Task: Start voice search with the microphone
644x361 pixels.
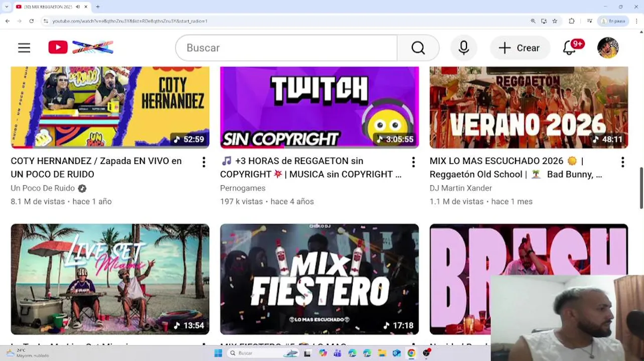Action: [x=463, y=48]
